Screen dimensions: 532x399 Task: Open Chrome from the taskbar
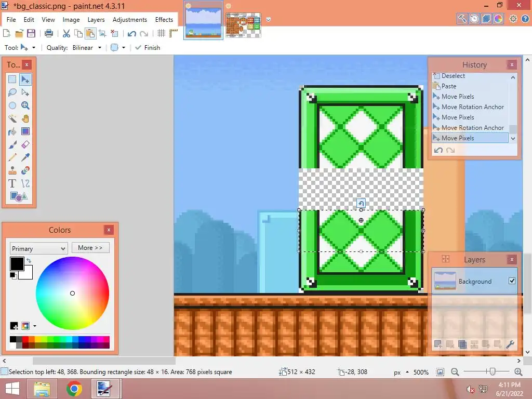74,389
